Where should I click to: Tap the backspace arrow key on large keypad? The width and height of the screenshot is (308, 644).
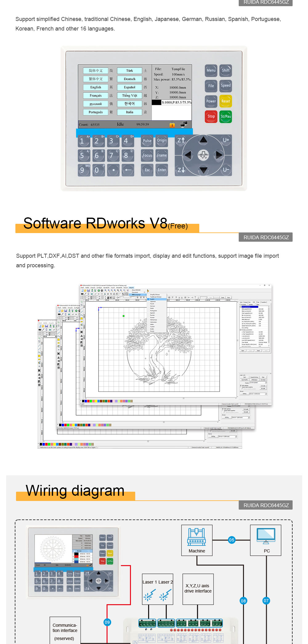(128, 170)
